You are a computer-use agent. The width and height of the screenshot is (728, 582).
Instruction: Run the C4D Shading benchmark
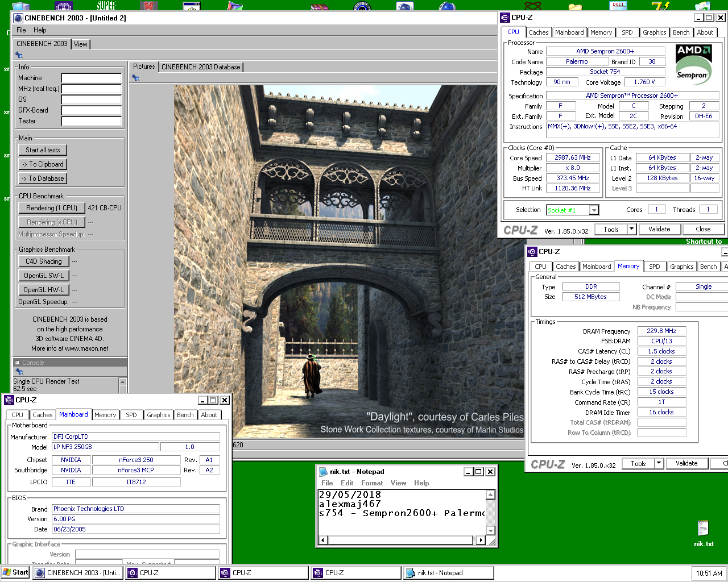tap(44, 261)
